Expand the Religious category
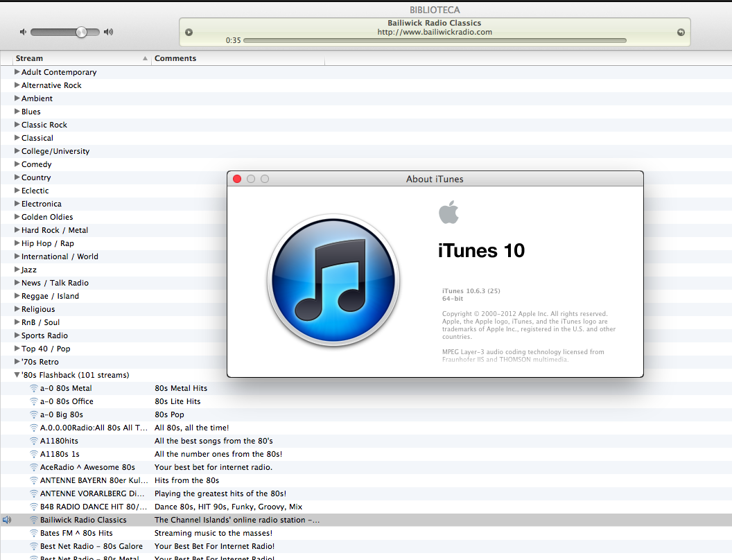This screenshot has width=732, height=560. 17,309
